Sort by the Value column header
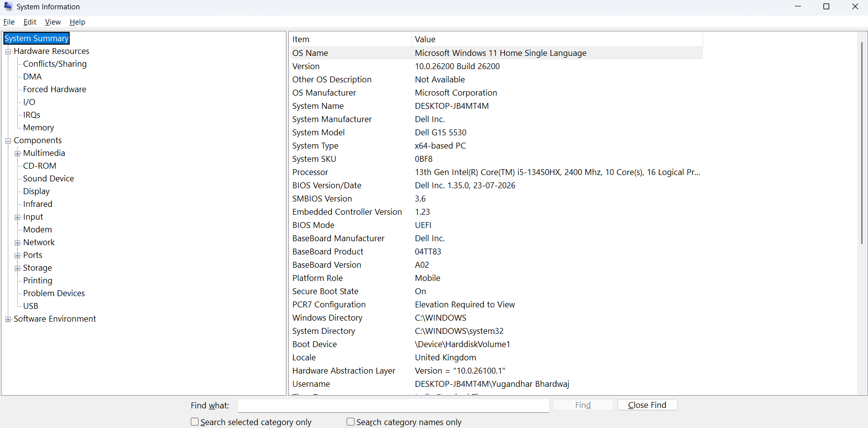Screen dimensions: 868x428 [557, 39]
